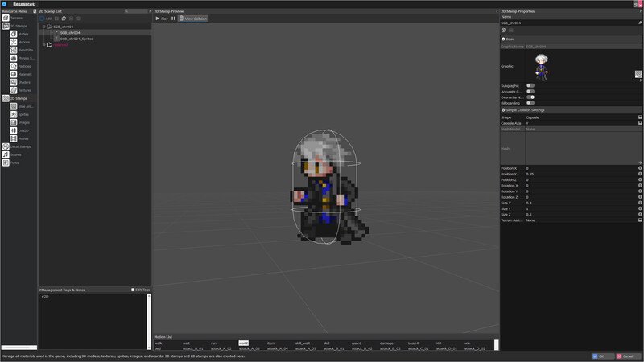Turn off the Overwrite N... switch
The height and width of the screenshot is (362, 644).
tap(530, 97)
